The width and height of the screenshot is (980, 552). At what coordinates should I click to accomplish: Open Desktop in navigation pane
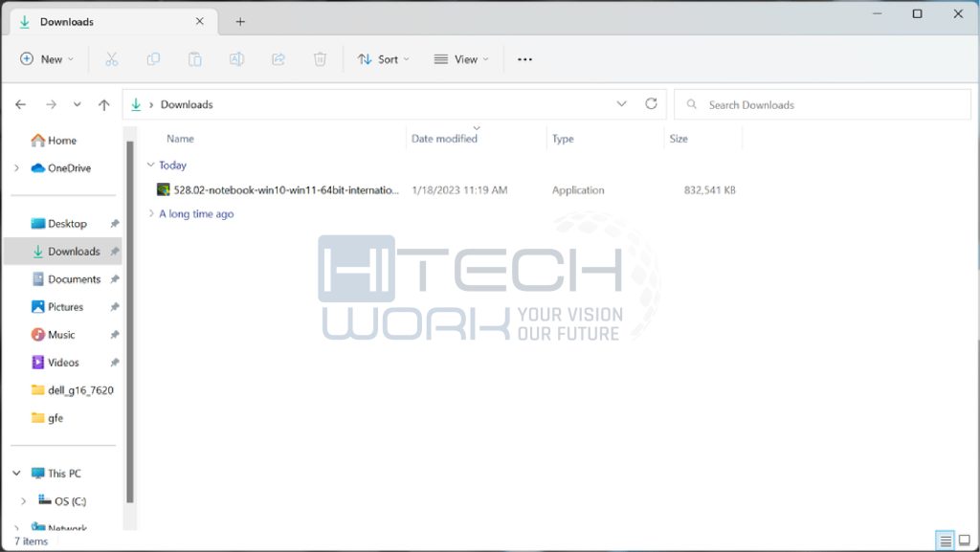58,224
